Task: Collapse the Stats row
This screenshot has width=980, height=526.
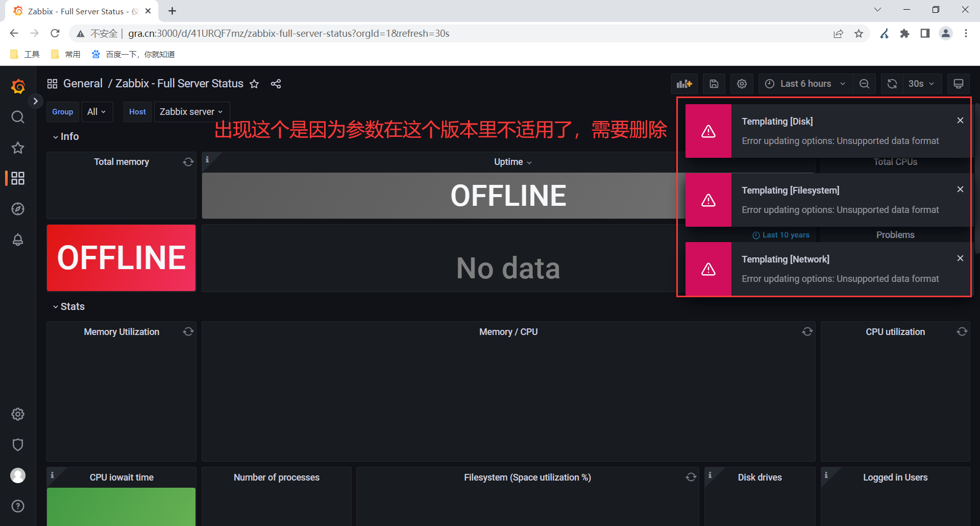Action: 69,306
